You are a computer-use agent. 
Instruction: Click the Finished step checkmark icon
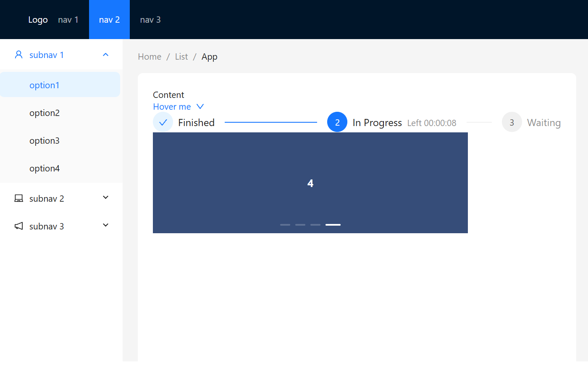[163, 122]
